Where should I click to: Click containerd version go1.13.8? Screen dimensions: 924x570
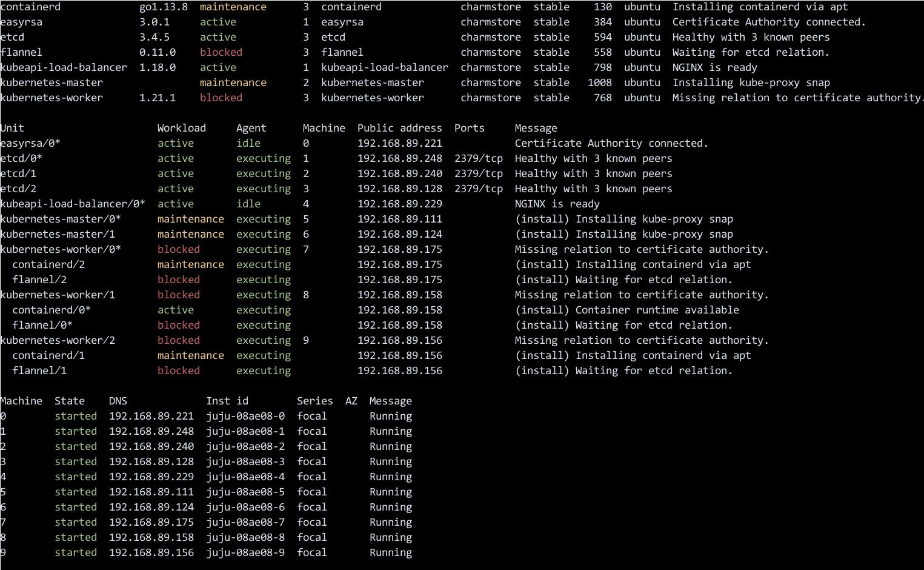click(x=164, y=7)
